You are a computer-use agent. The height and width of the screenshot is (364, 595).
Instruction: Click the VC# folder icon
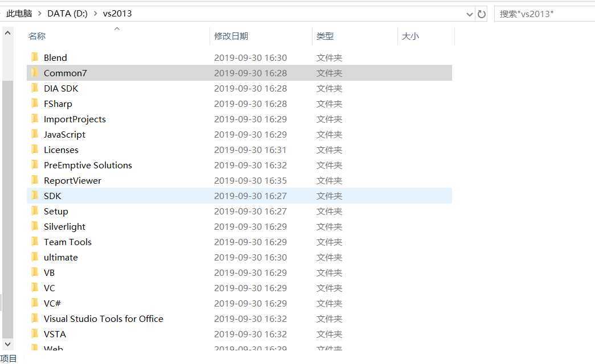[35, 303]
